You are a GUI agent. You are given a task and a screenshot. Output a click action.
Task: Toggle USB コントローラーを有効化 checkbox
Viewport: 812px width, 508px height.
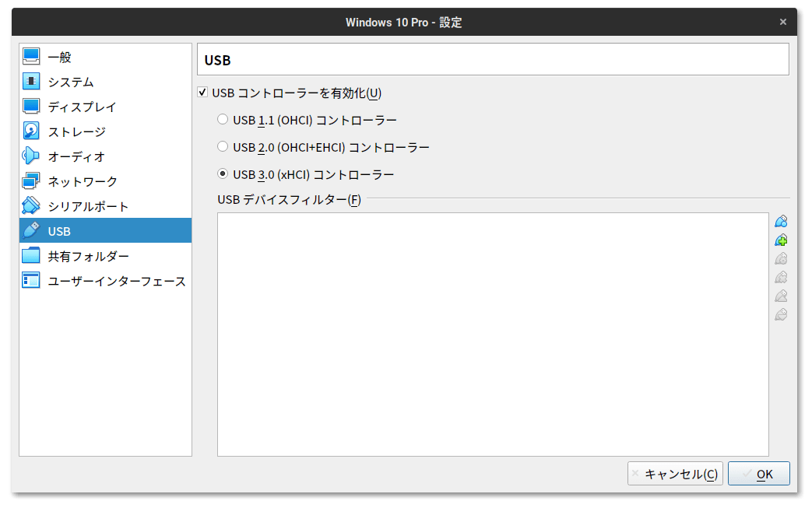pyautogui.click(x=202, y=93)
